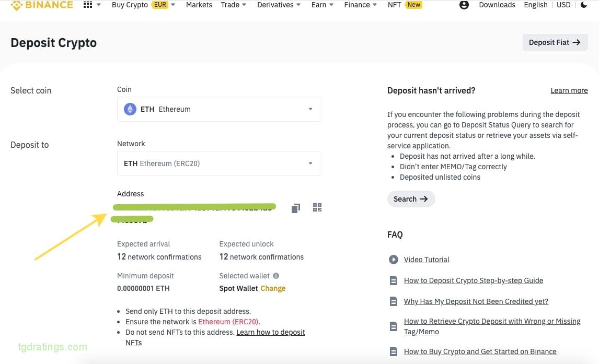Open the Video Tutorial link
The width and height of the screenshot is (599, 364).
427,260
